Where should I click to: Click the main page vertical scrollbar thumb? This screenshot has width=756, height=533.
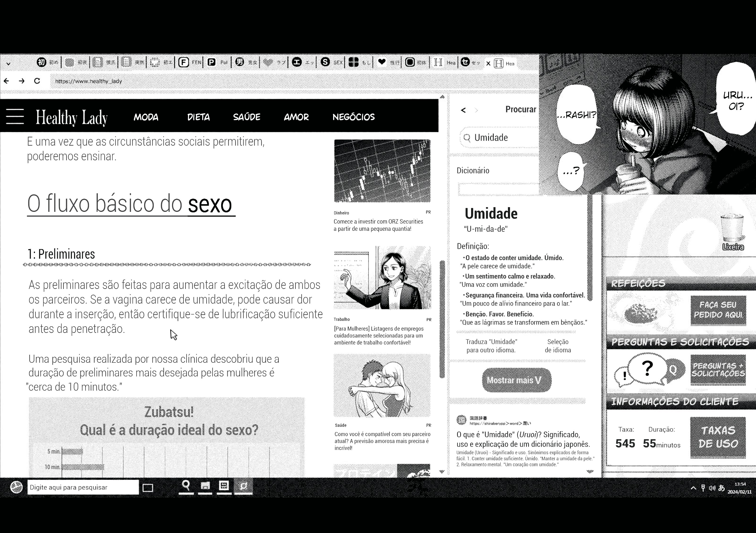[442, 319]
